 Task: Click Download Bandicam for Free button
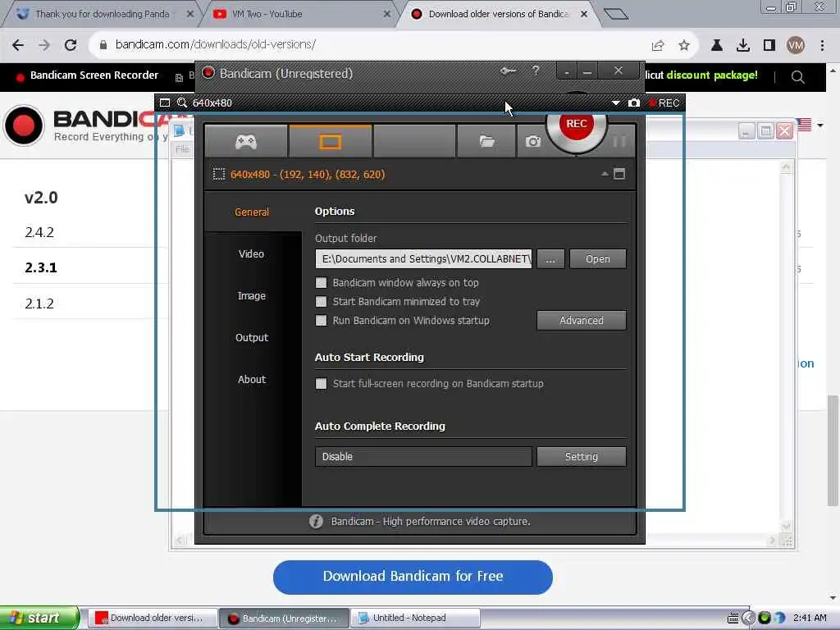(413, 577)
